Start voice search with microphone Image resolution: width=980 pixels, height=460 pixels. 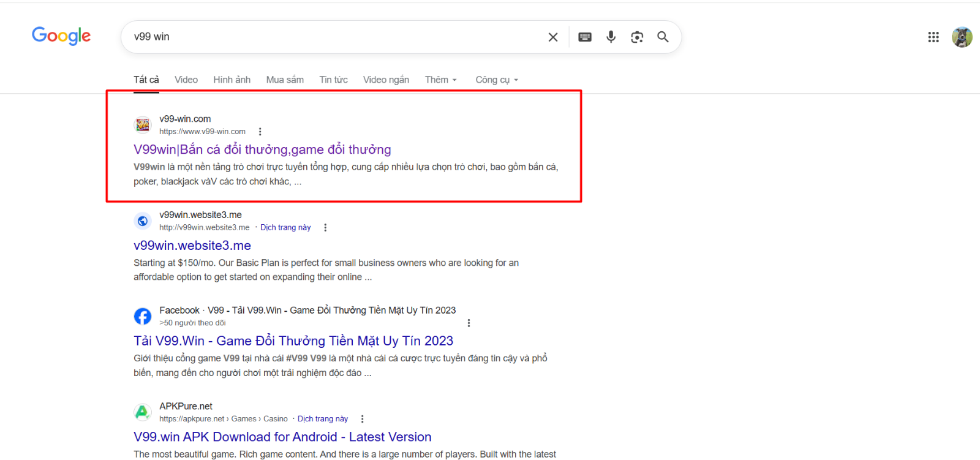(x=611, y=37)
